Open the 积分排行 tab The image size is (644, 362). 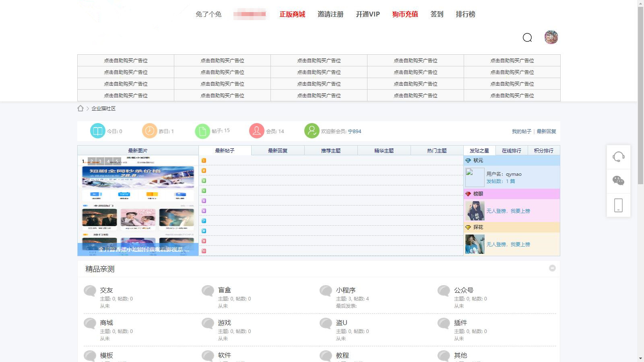[x=543, y=150]
